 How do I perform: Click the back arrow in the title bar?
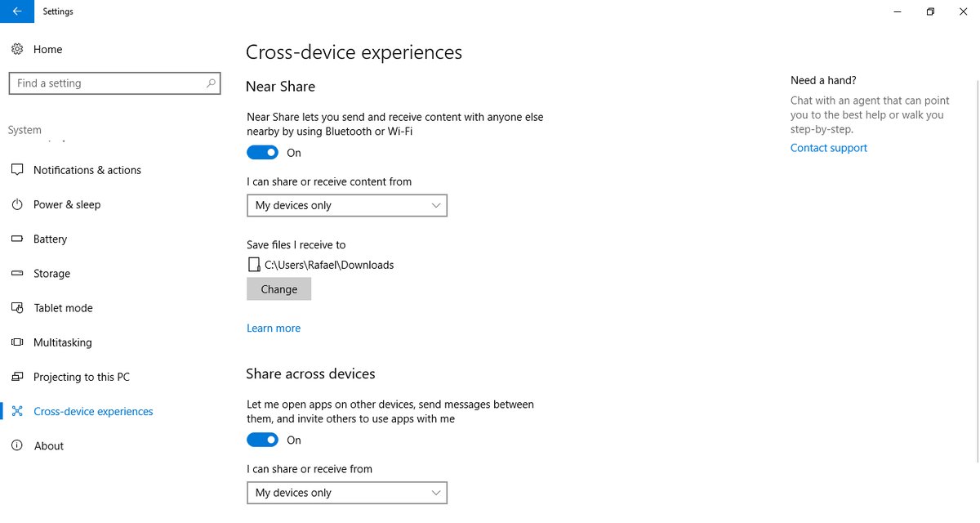click(17, 11)
